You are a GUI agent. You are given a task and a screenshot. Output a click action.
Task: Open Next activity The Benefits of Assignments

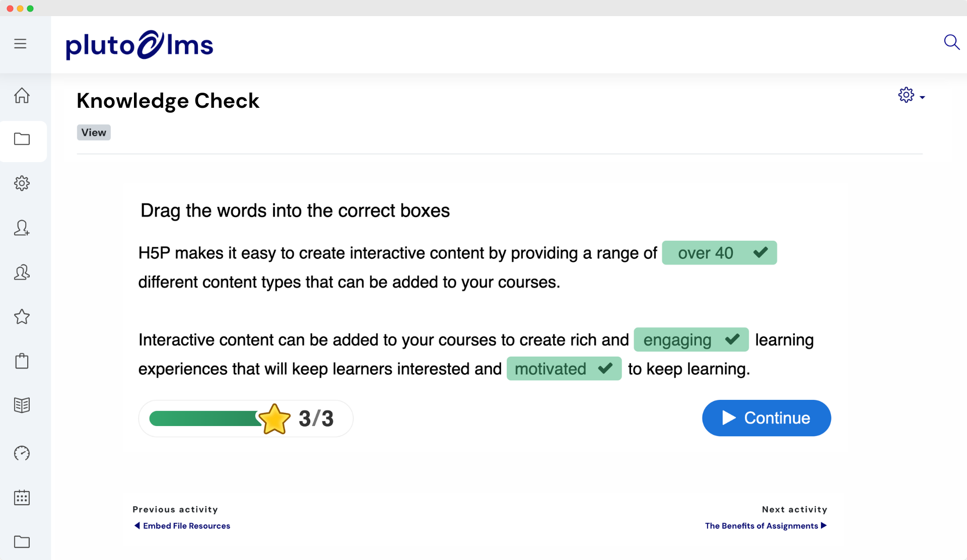coord(766,526)
